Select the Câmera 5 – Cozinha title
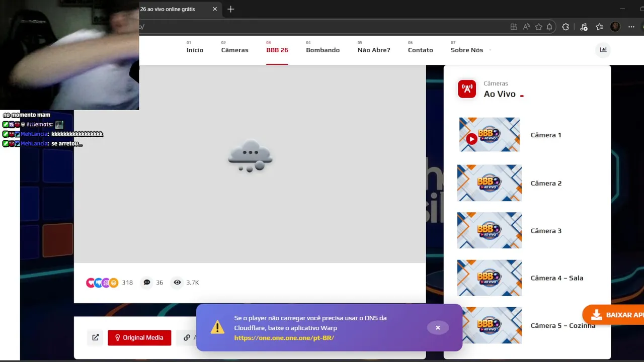The width and height of the screenshot is (644, 362). pos(563,325)
